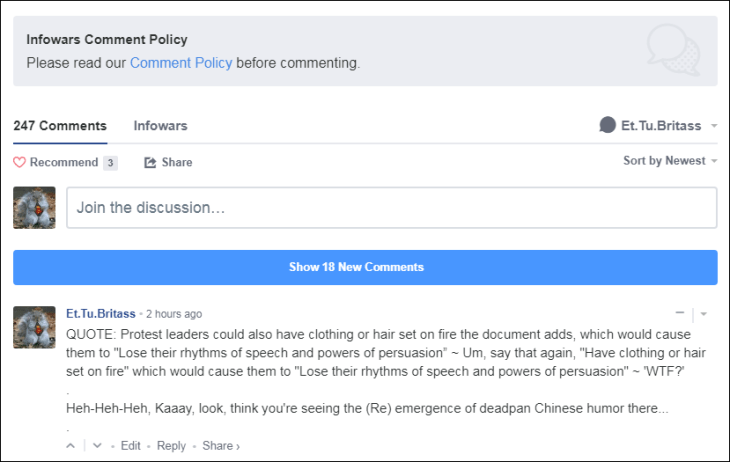Open the Comment Policy link
730x462 pixels.
180,63
